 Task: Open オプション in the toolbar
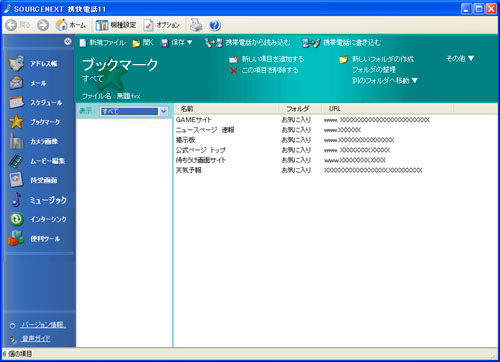point(162,25)
